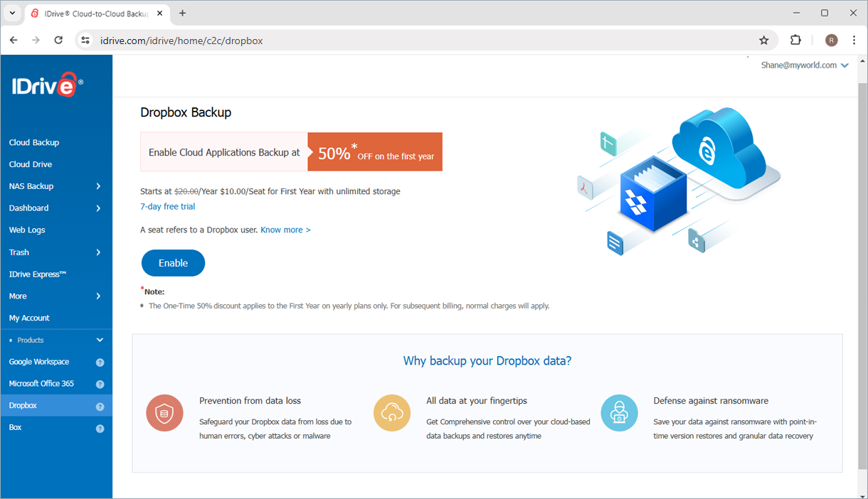Click the 'Why backup your Dropbox data?' heading
868x499 pixels.
tap(487, 361)
